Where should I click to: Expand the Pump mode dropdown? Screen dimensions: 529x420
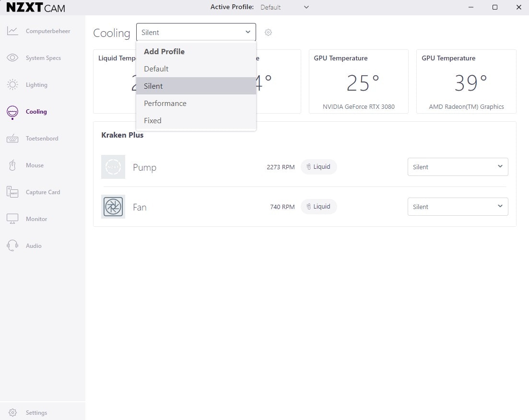tap(458, 167)
